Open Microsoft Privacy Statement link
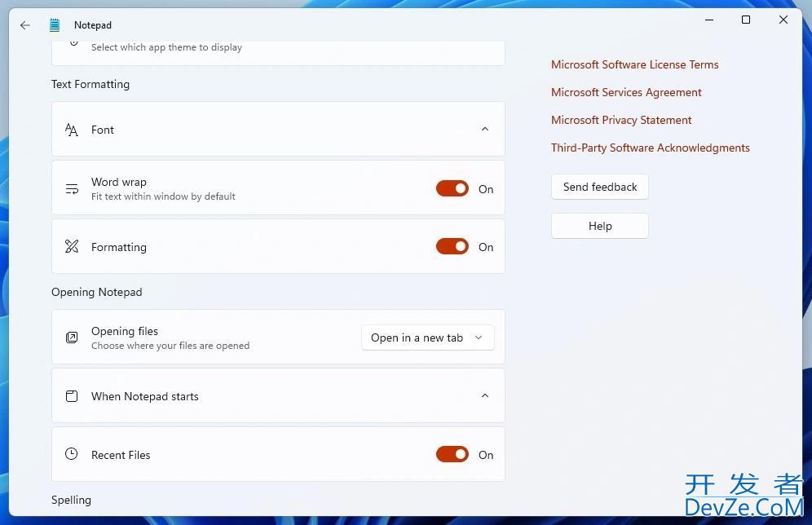Image resolution: width=812 pixels, height=525 pixels. click(621, 120)
